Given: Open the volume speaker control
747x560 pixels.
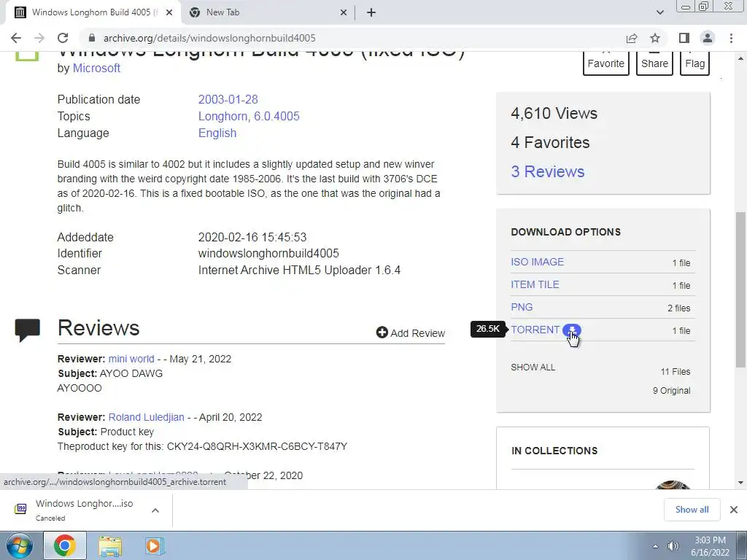Looking at the screenshot, I should coord(673,546).
